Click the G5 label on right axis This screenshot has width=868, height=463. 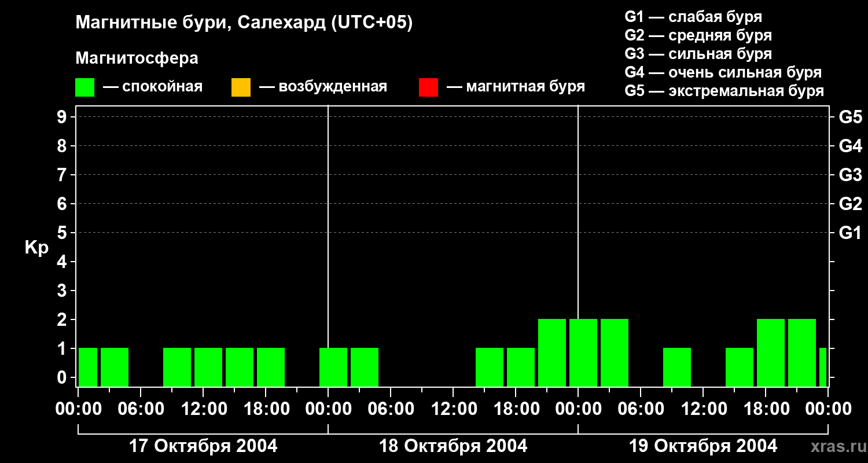pos(850,117)
